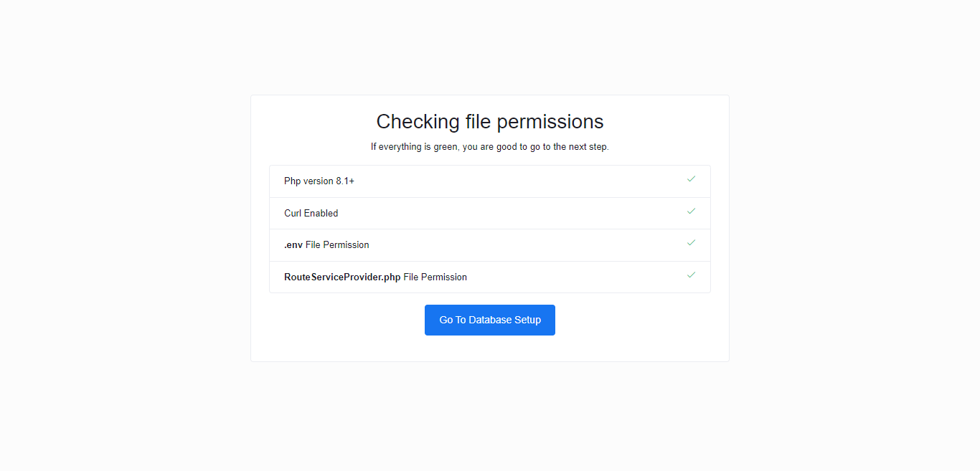
Task: Click the green checkmark for Php version 8.1+
Action: point(691,179)
